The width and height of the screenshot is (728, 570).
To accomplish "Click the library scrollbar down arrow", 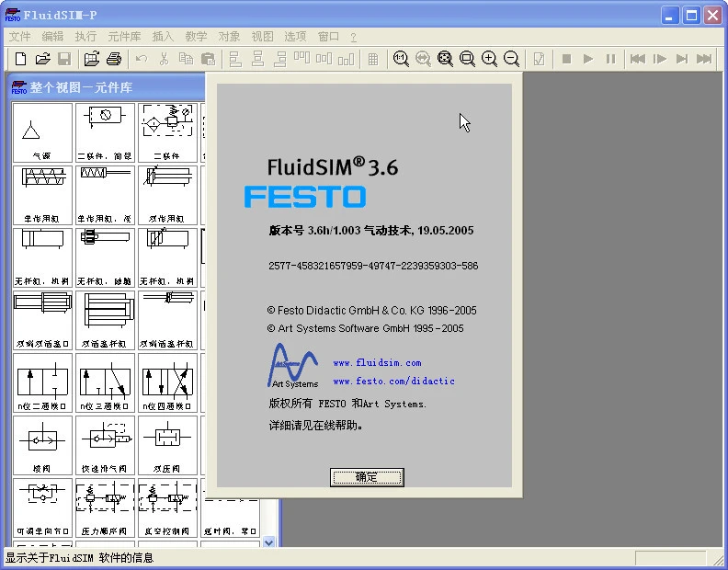I will [x=268, y=541].
